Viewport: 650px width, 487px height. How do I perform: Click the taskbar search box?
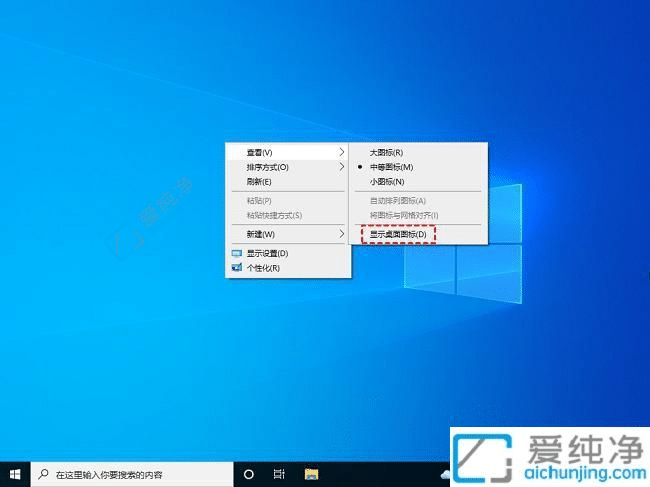point(132,474)
